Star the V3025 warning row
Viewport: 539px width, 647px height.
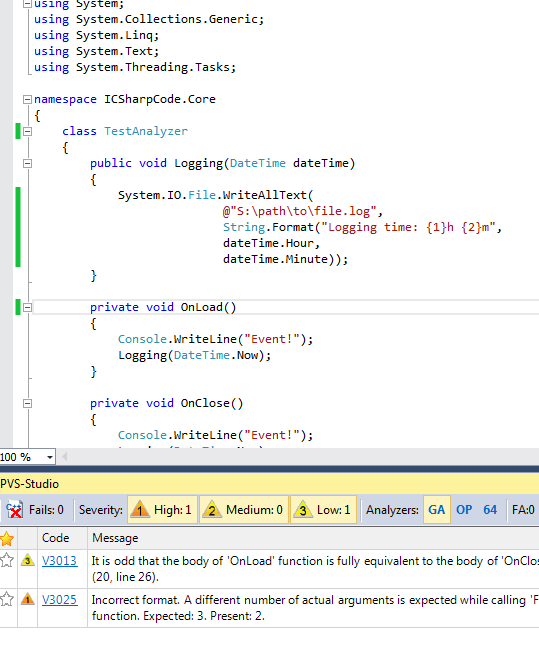[7, 599]
